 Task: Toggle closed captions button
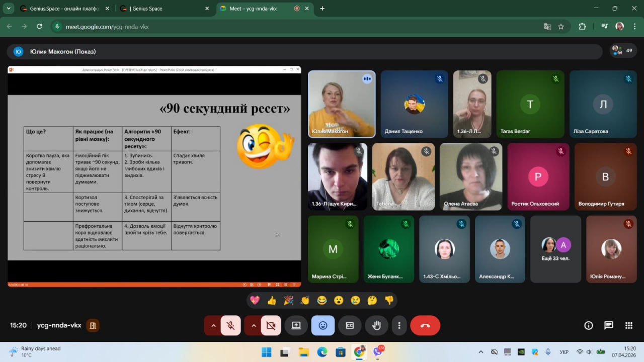tap(350, 325)
